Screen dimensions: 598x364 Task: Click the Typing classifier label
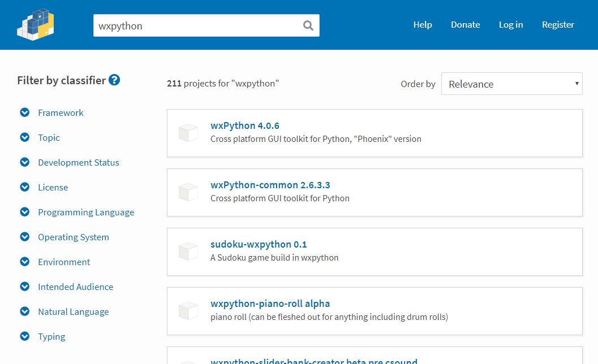click(51, 336)
